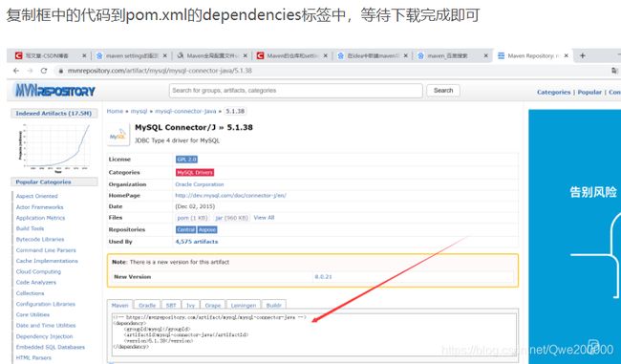
Task: Click the Search button
Action: [x=443, y=91]
